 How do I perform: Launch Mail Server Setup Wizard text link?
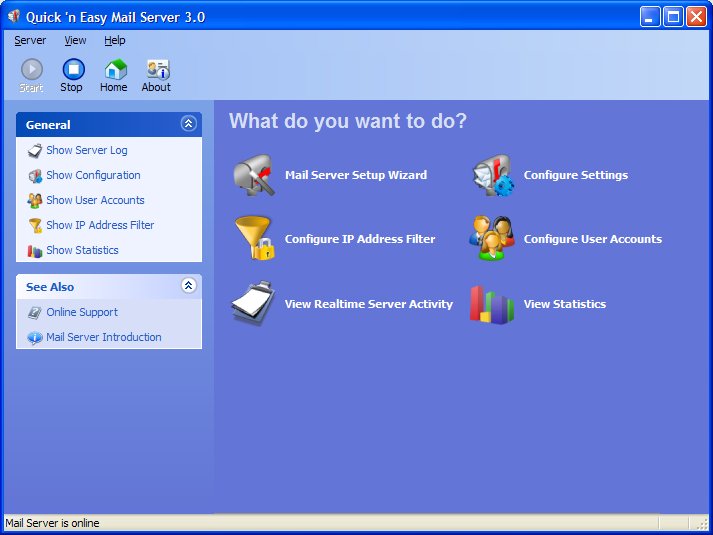point(356,175)
